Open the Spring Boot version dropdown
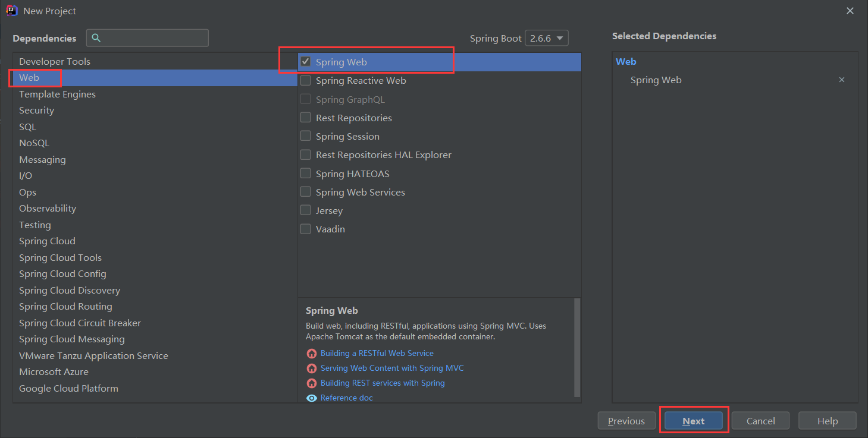 (x=547, y=38)
